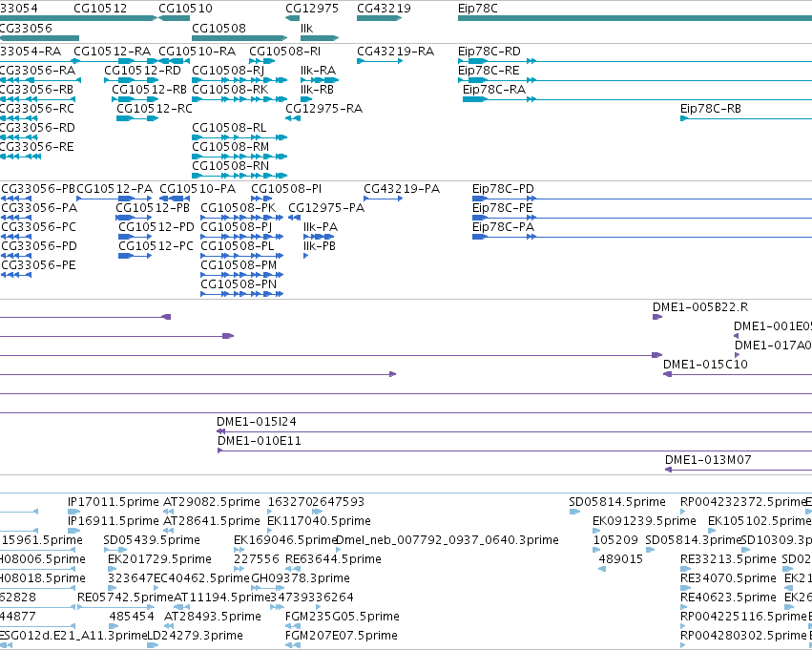Image resolution: width=812 pixels, height=650 pixels.
Task: Select transcript Eip78C-RB
Action: click(711, 109)
